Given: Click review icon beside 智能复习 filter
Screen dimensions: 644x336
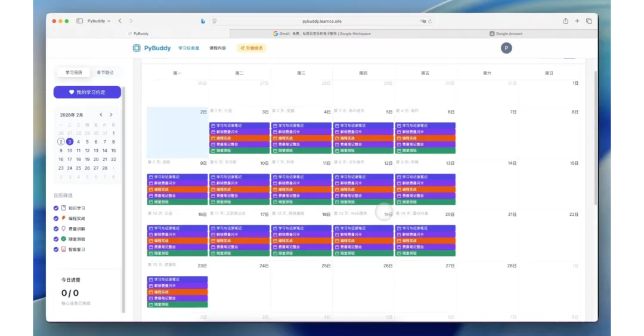Looking at the screenshot, I should (64, 249).
